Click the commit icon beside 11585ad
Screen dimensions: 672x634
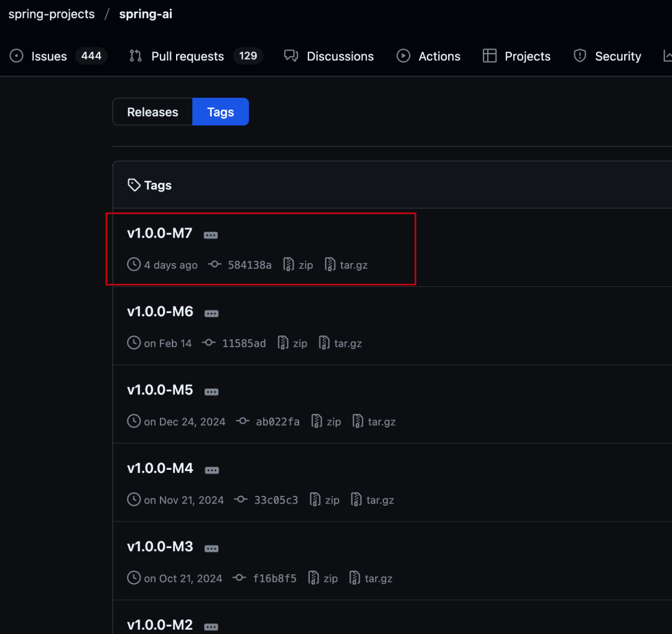coord(208,343)
